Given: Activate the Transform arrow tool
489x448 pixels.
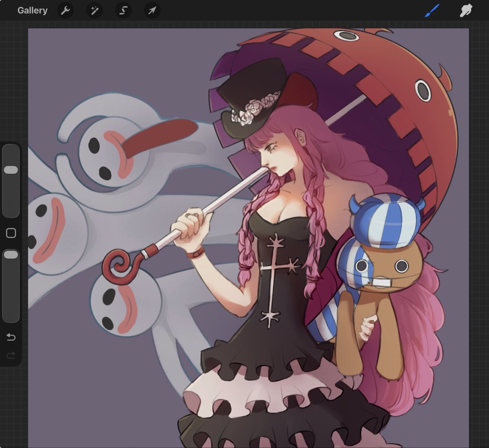Looking at the screenshot, I should (152, 11).
